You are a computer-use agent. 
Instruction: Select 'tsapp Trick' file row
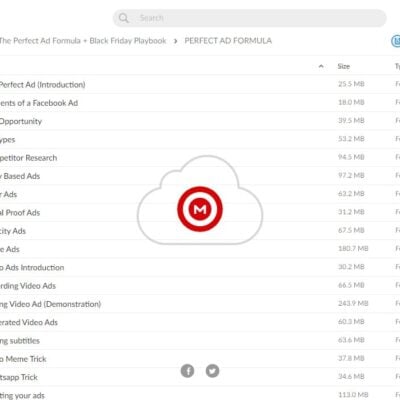(x=200, y=377)
